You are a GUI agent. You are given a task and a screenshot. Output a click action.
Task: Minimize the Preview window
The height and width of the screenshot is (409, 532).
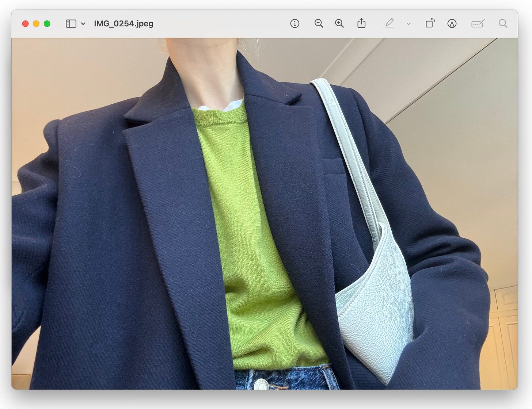pyautogui.click(x=36, y=24)
